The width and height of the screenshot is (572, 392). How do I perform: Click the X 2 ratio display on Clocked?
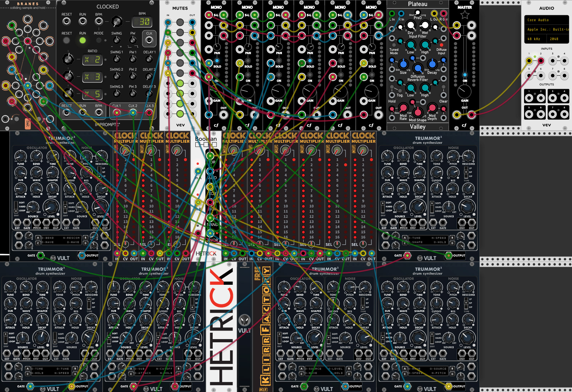tap(92, 59)
